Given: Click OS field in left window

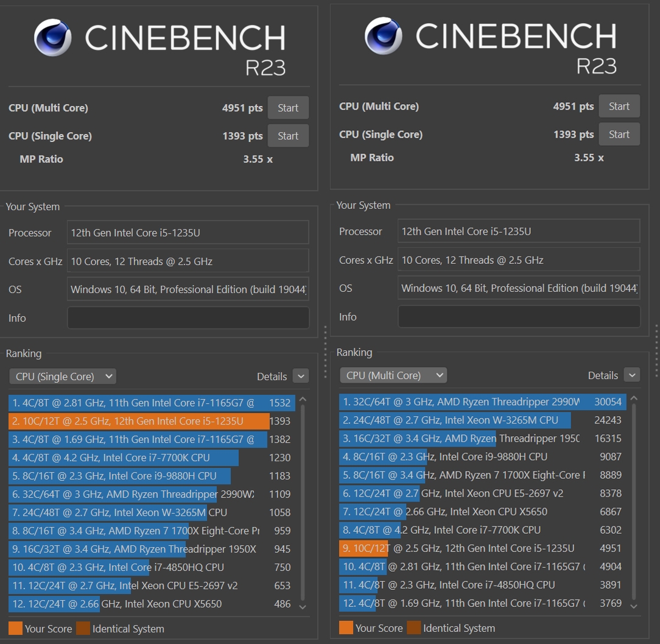Looking at the screenshot, I should click(x=188, y=289).
